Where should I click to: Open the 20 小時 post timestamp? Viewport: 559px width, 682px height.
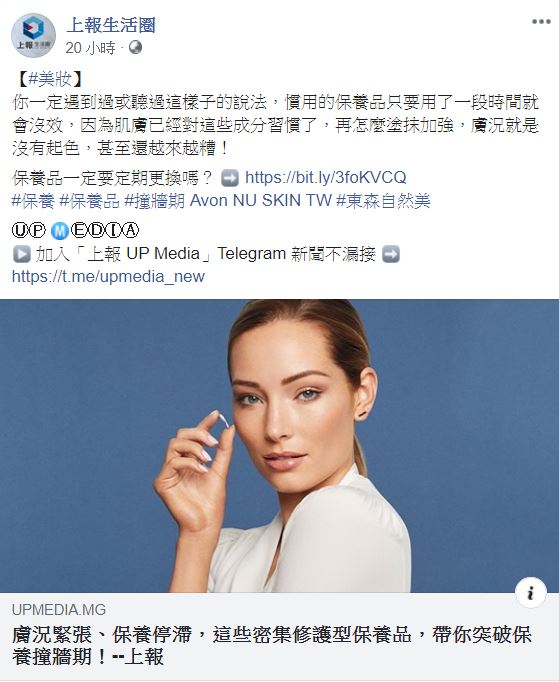click(x=90, y=47)
